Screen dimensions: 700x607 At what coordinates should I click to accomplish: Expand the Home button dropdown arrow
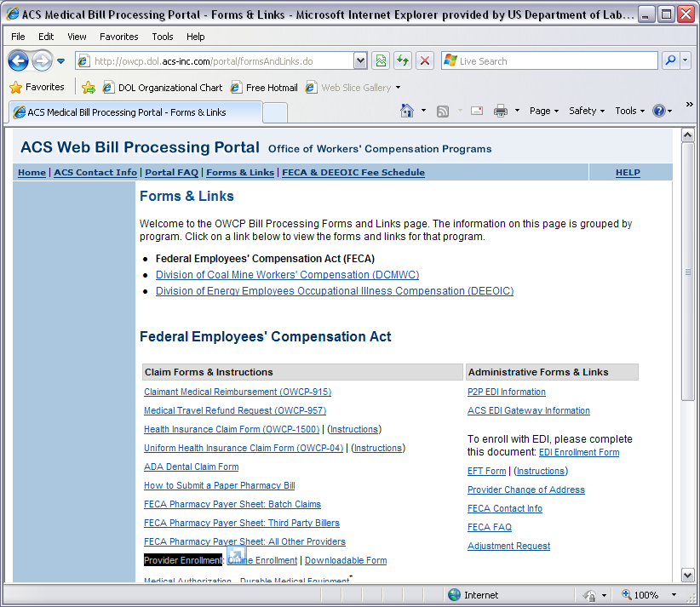(x=423, y=110)
